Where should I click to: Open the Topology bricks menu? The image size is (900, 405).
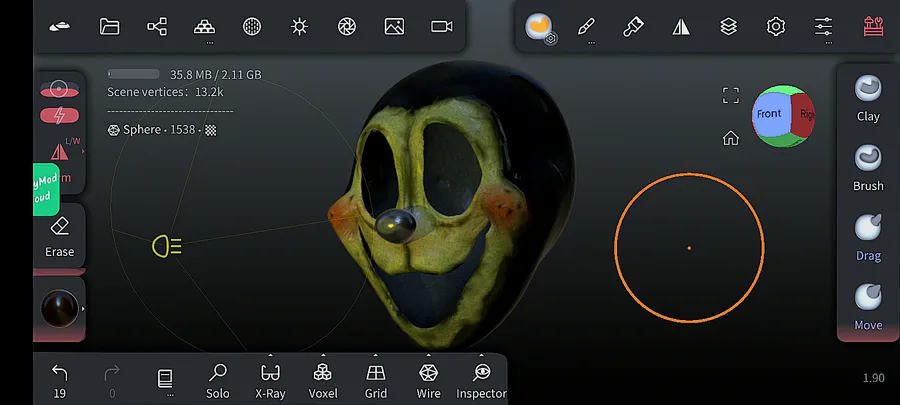coord(204,26)
